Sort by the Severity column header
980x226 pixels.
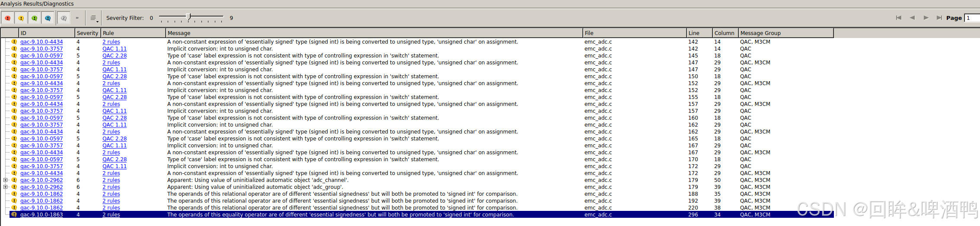click(x=88, y=33)
